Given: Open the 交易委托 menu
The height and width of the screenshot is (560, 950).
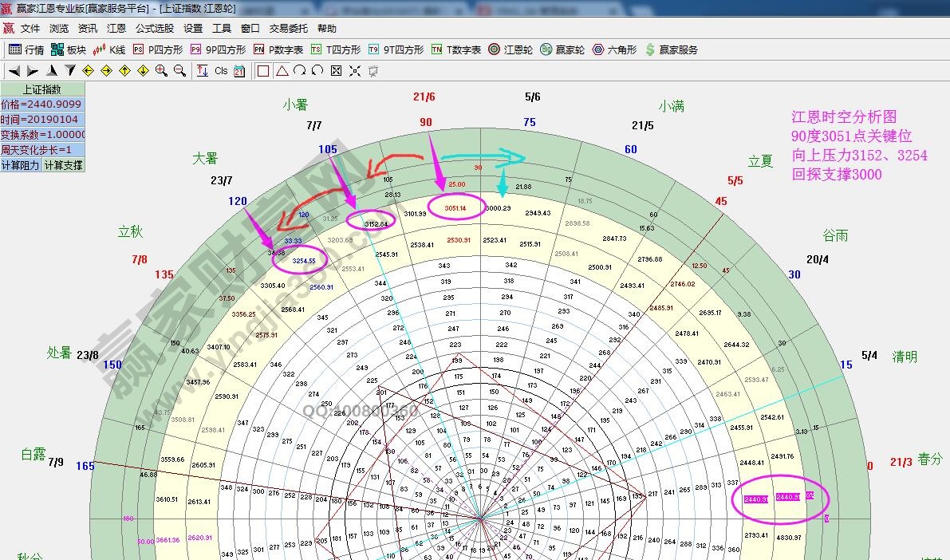Looking at the screenshot, I should [x=288, y=28].
